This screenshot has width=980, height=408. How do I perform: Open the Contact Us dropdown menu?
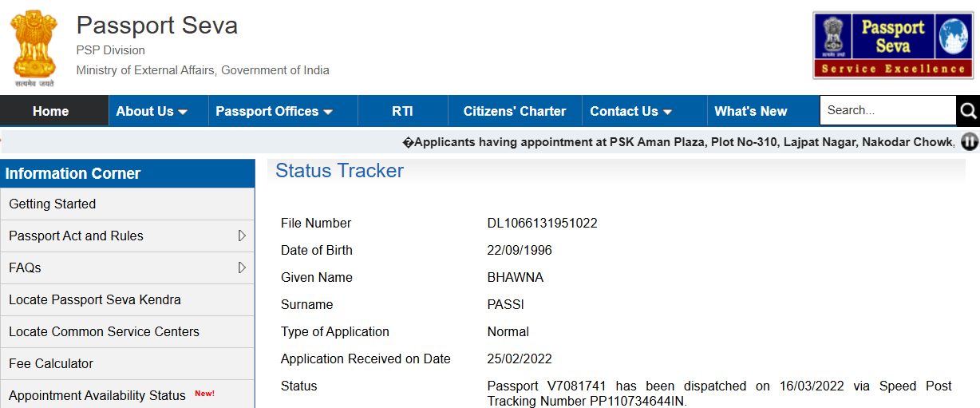(x=630, y=111)
